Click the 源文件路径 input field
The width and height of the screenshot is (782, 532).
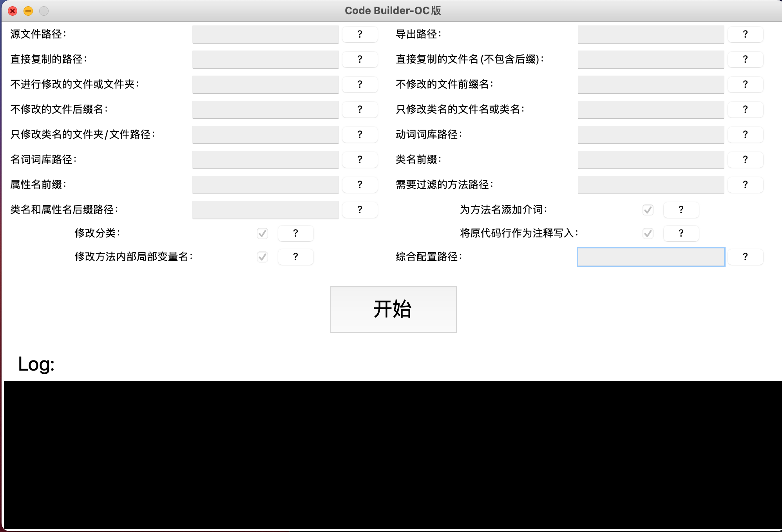tap(265, 34)
